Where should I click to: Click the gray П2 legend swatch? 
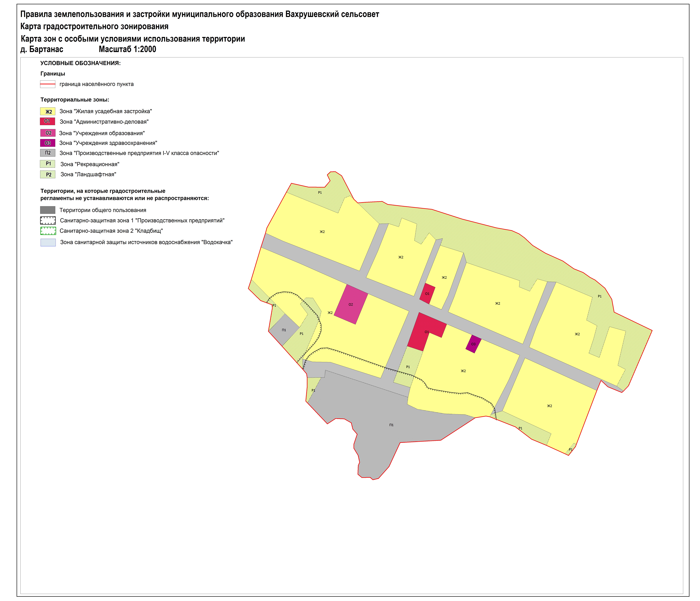[x=48, y=153]
